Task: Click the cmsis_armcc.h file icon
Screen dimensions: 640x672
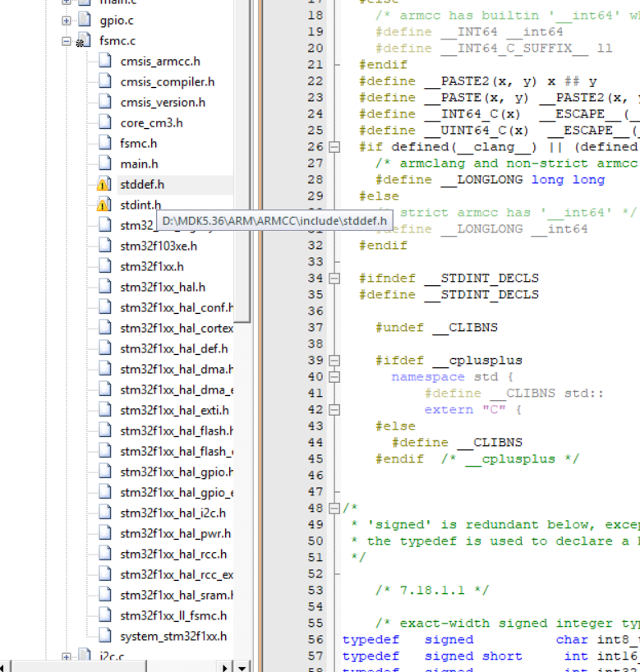Action: click(x=105, y=61)
